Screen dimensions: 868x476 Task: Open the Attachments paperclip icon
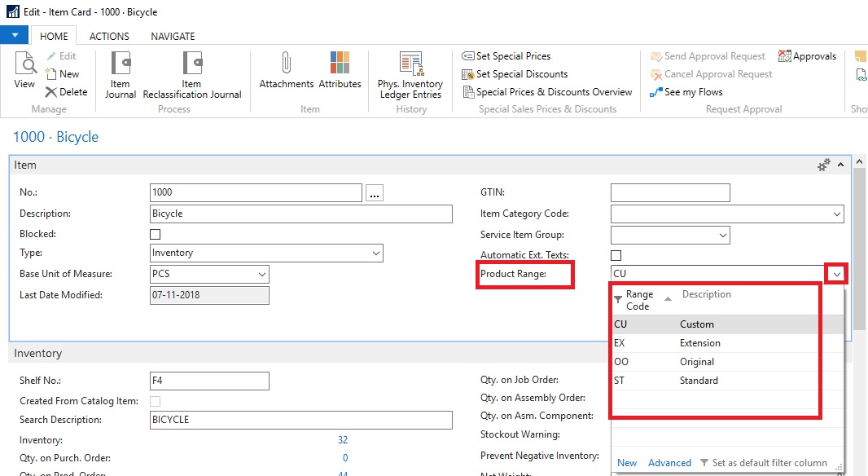(286, 70)
